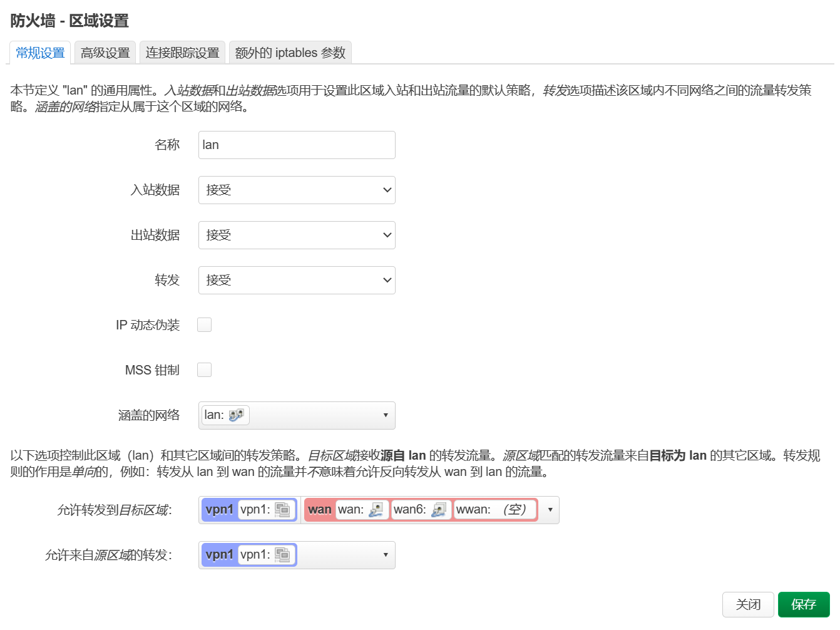Open the 出站数据 policy dropdown

[297, 235]
